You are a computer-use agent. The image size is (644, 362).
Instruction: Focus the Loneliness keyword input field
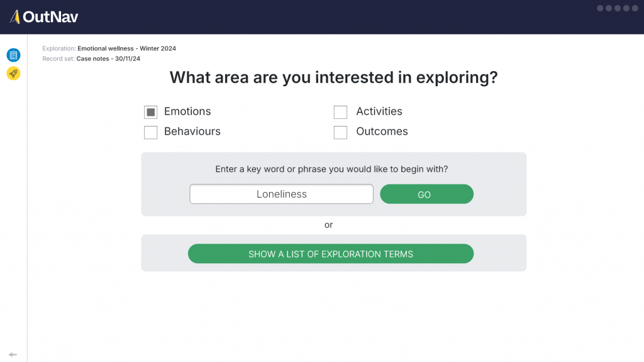click(281, 194)
